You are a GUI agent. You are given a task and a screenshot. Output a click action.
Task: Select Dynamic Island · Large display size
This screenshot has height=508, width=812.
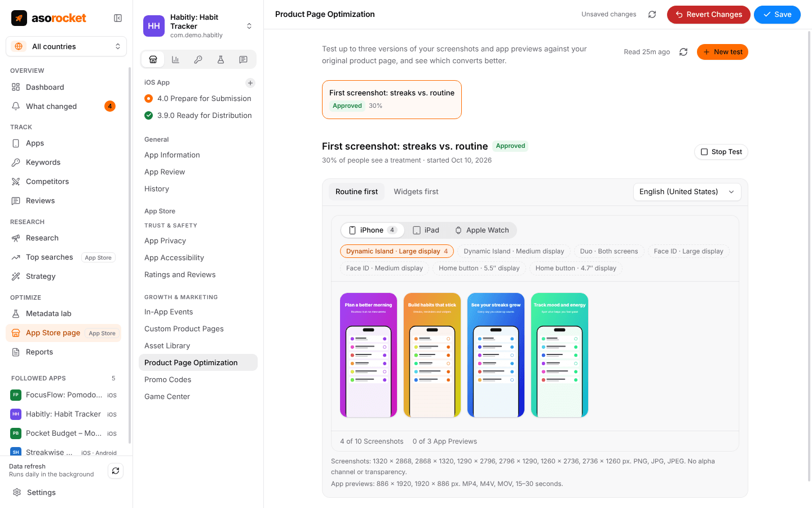point(397,251)
